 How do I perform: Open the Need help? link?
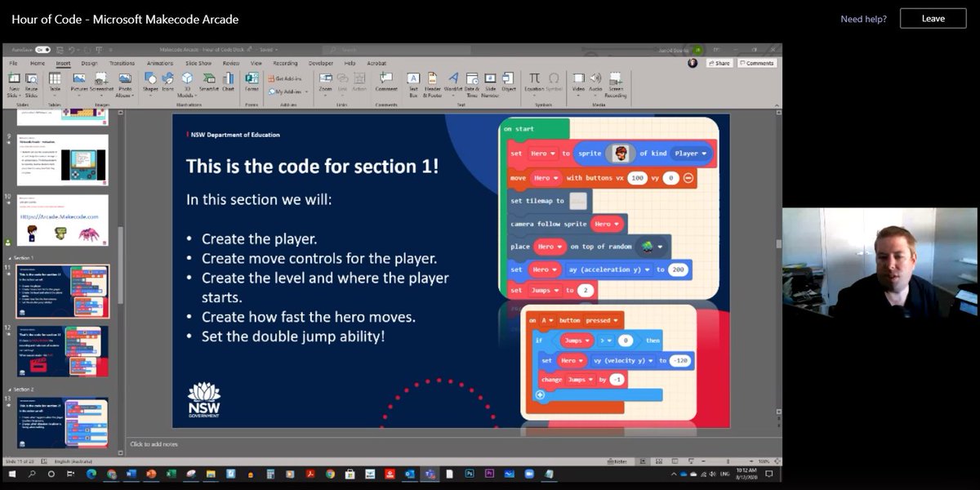pos(863,18)
